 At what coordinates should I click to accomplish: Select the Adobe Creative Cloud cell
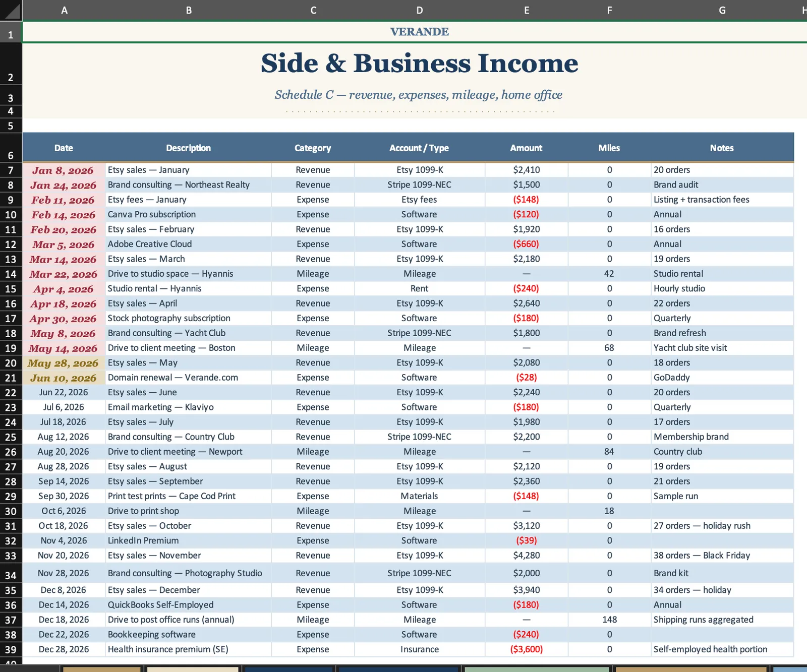coord(189,245)
